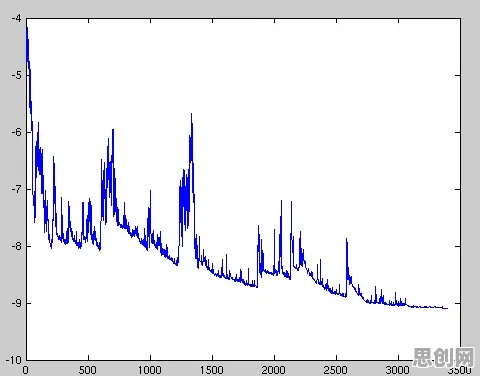480x376 pixels.
Task: Click the y-axis tick label -8
Action: pos(16,246)
